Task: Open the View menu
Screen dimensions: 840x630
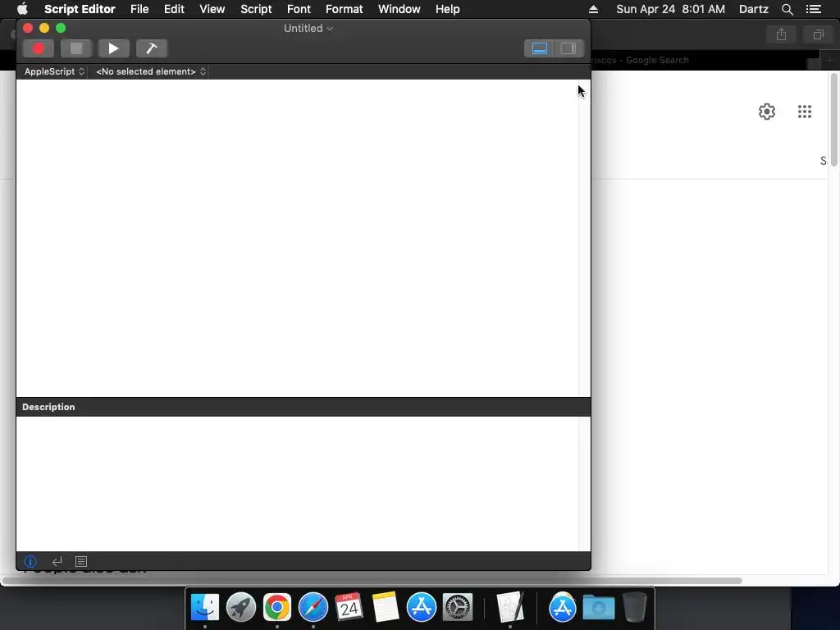Action: [x=212, y=9]
